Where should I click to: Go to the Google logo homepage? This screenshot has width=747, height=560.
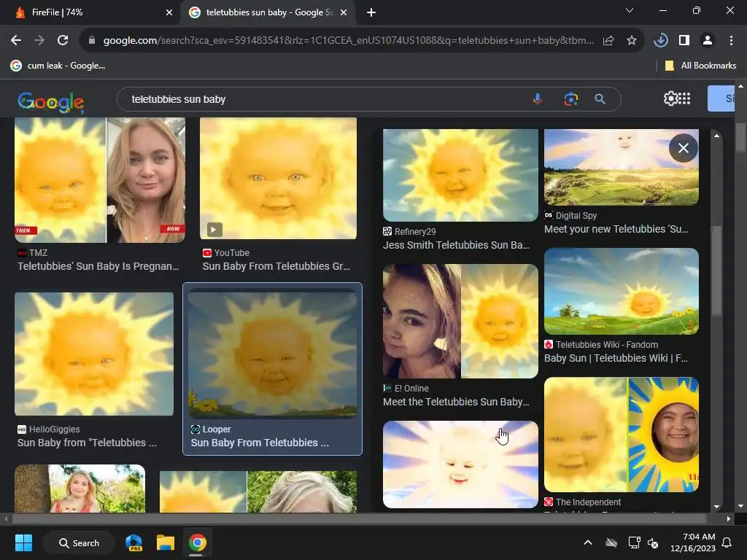point(51,102)
